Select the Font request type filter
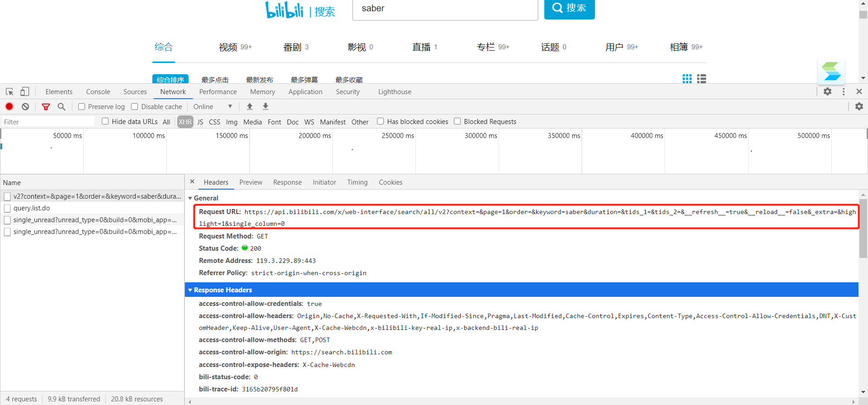Screen dimensions: 868x405 pos(274,122)
